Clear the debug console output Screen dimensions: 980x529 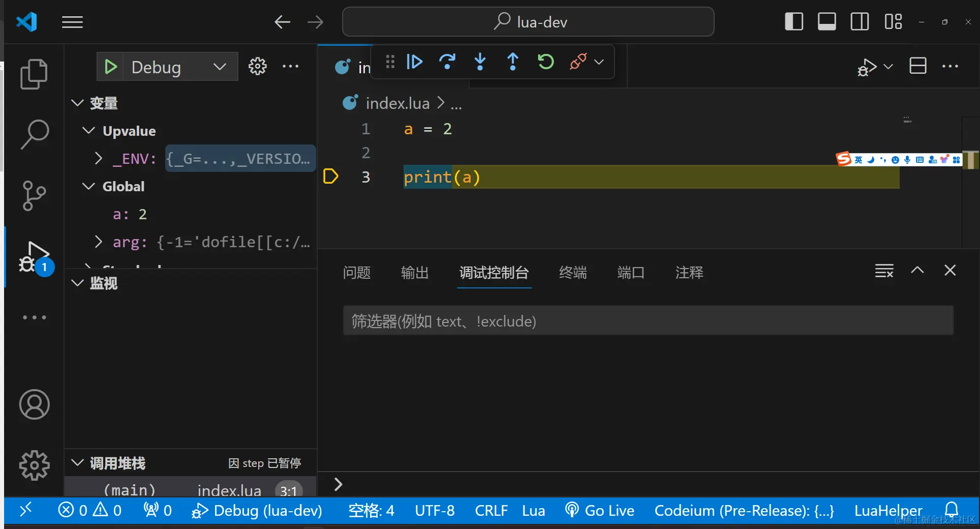pos(884,271)
